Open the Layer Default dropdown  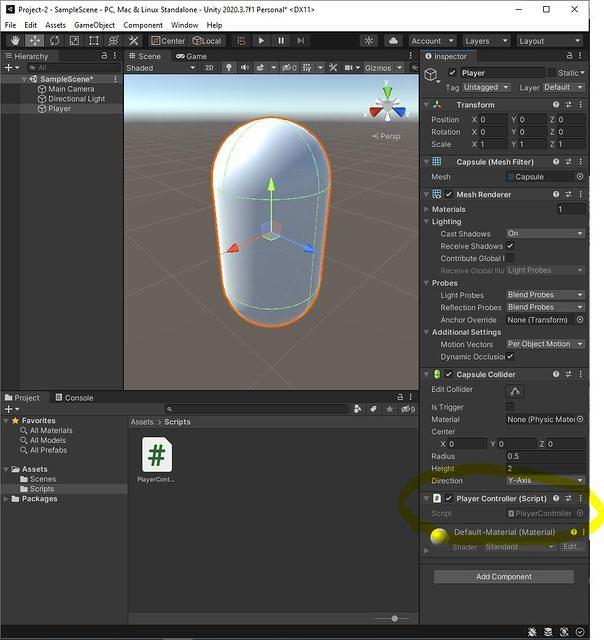pyautogui.click(x=563, y=87)
